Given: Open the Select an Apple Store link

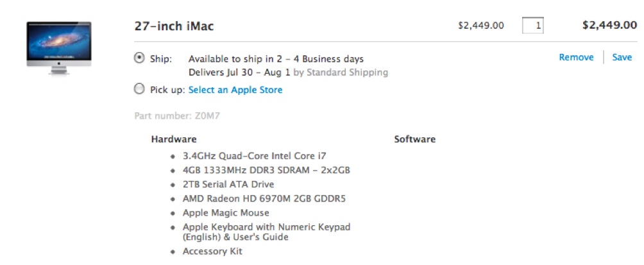Looking at the screenshot, I should [x=235, y=90].
